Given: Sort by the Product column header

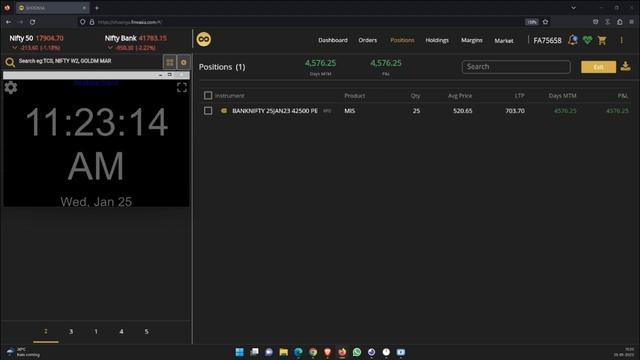Looking at the screenshot, I should (x=354, y=96).
